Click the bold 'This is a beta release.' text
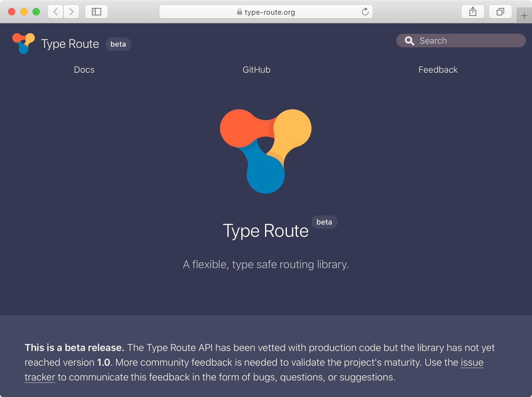The width and height of the screenshot is (532, 397). 74,348
